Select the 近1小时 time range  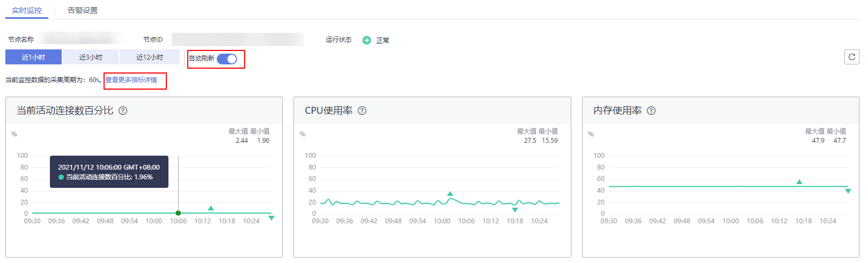pyautogui.click(x=33, y=57)
